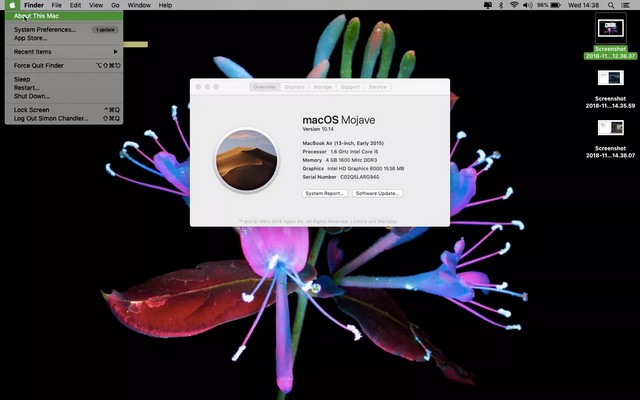Open the Wi-Fi status icon

tap(514, 5)
